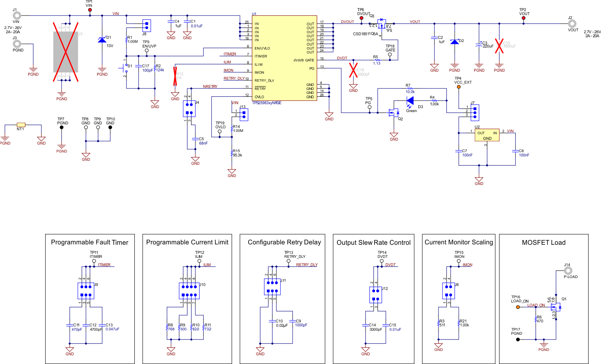
Task: Select the U2 regulator block symbol
Action: pyautogui.click(x=487, y=135)
